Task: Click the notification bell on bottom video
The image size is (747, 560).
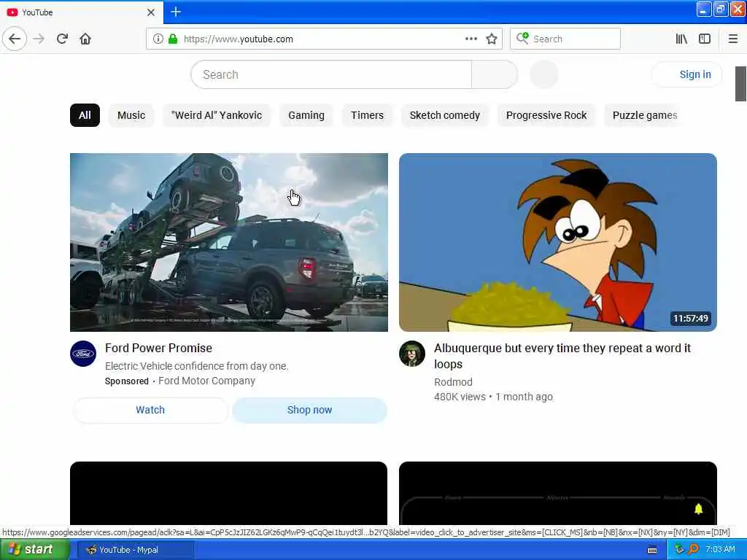Action: [698, 509]
